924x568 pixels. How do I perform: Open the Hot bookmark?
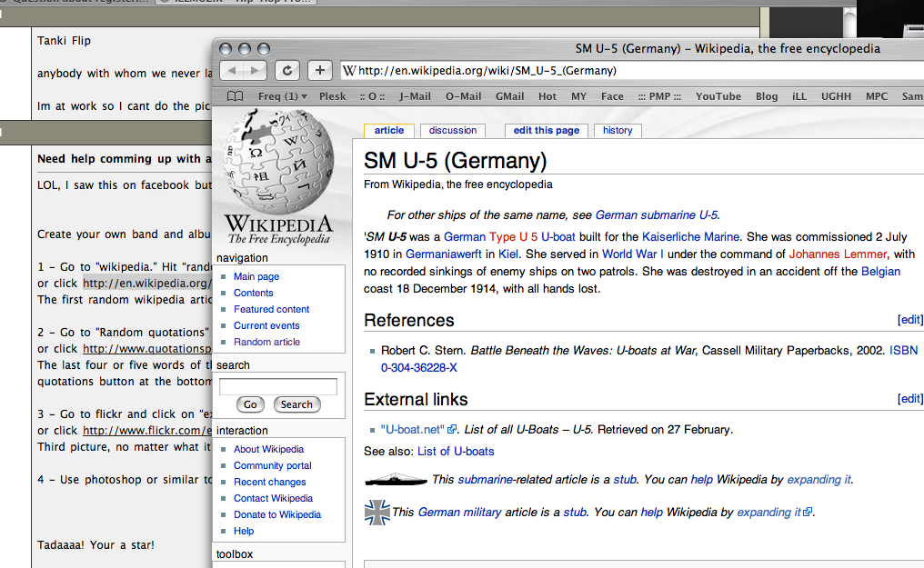coord(547,96)
